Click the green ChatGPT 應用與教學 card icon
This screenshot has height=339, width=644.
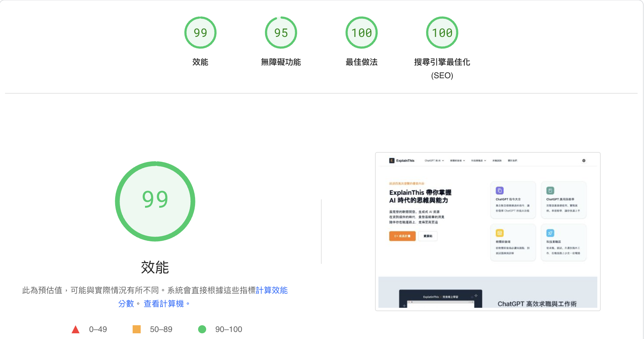(550, 190)
